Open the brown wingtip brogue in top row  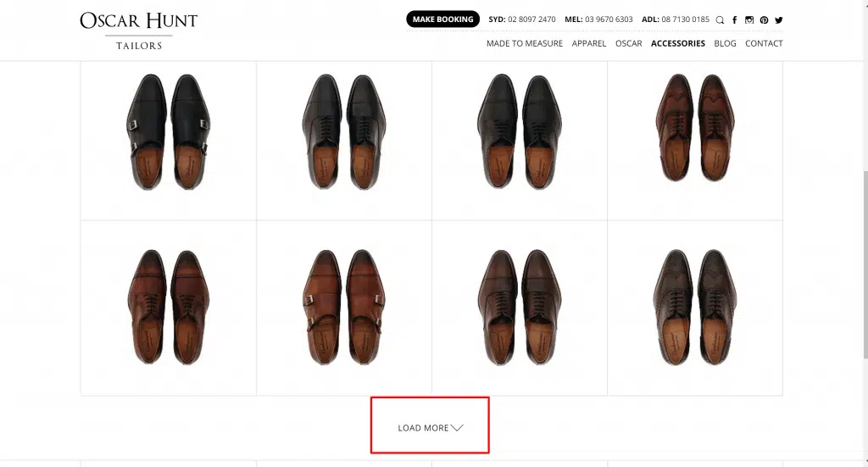point(695,127)
